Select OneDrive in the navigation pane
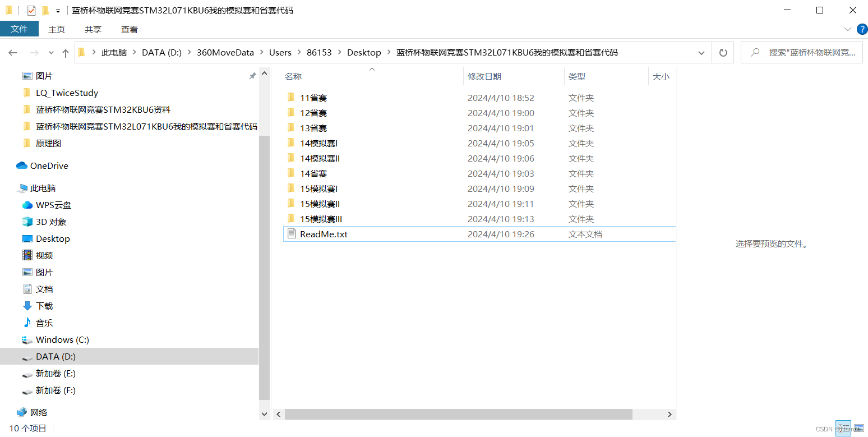 click(49, 165)
